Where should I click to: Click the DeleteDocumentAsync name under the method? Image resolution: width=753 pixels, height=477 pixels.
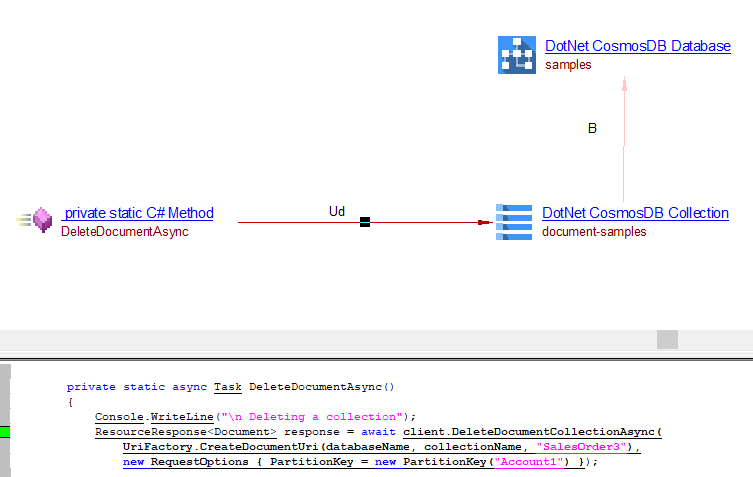(x=124, y=232)
